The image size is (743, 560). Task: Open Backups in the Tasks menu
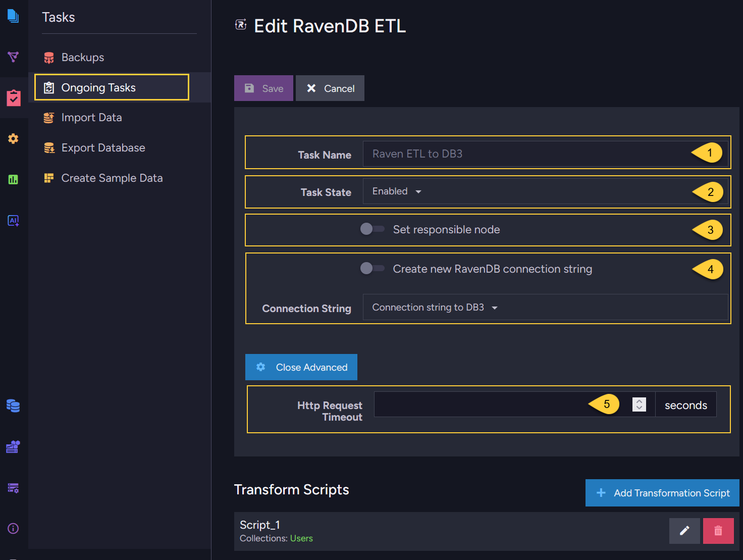coord(83,58)
